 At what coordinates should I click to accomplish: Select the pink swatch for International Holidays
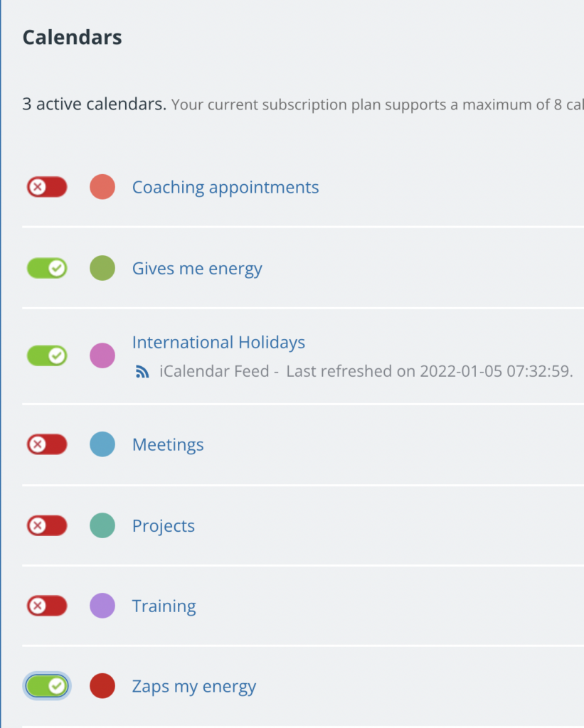[102, 355]
